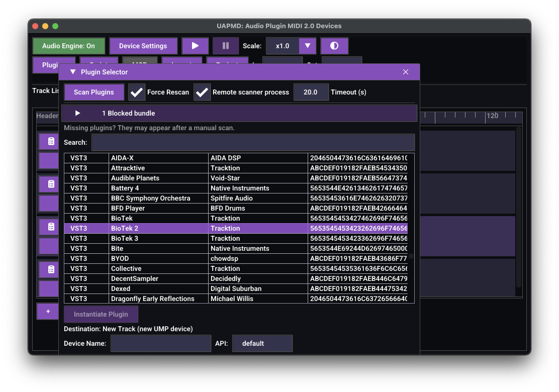Select the AIDA-X plugin row

coord(236,158)
